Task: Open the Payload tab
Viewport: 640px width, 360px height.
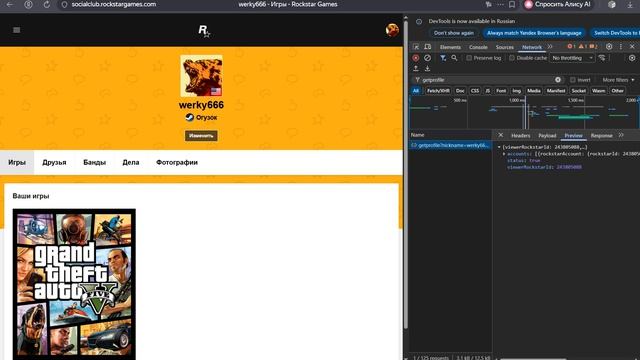Action: click(x=547, y=136)
